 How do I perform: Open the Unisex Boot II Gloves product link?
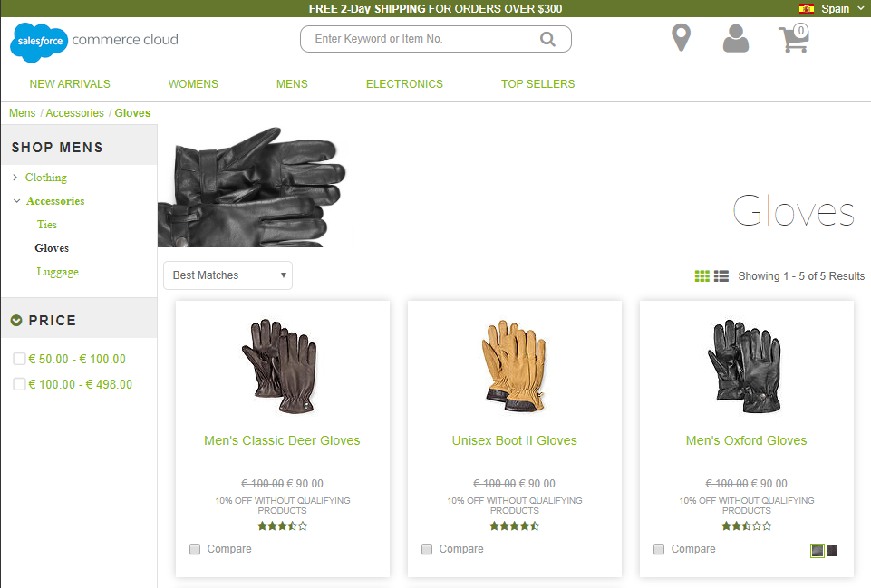[x=514, y=440]
